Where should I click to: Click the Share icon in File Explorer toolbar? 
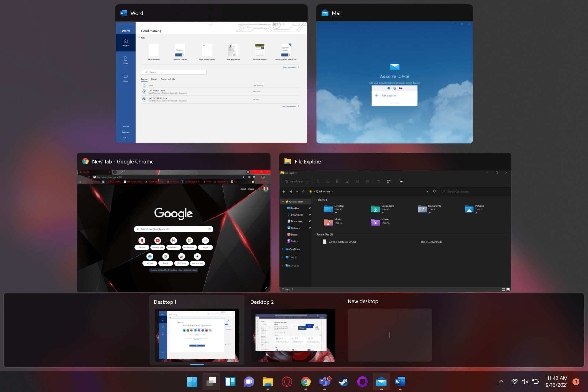[x=357, y=181]
